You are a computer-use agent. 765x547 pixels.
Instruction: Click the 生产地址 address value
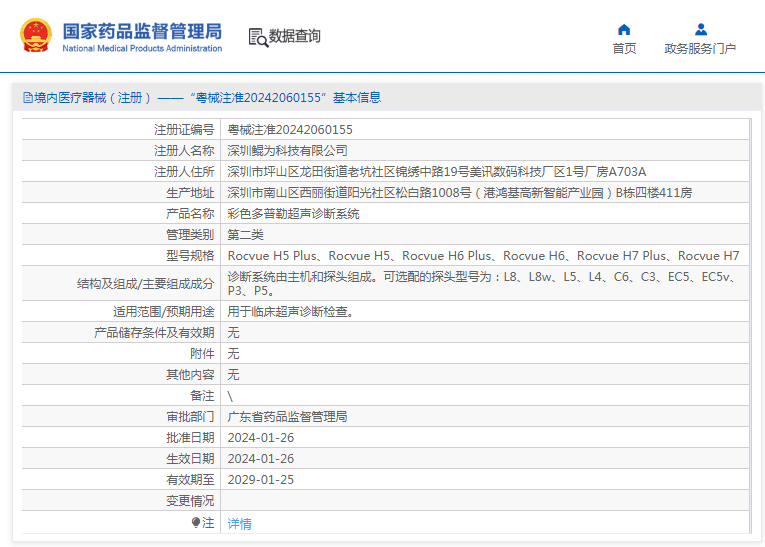pos(459,193)
